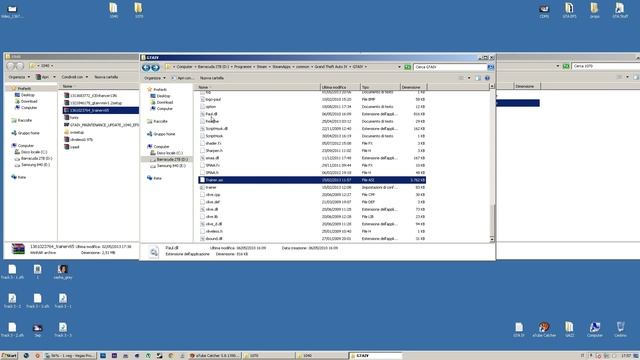Click Nuova cartella in GTAIV toolbar
This screenshot has height=360, width=640.
click(x=211, y=78)
